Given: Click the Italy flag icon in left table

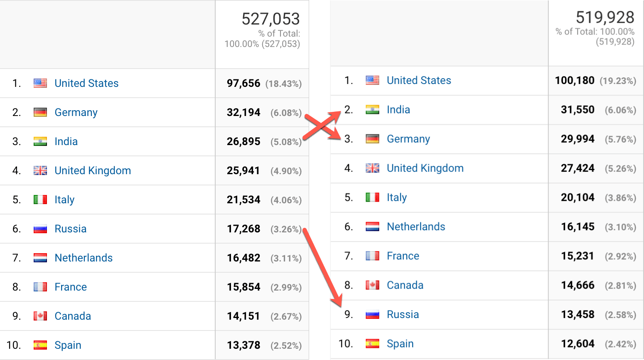Looking at the screenshot, I should pos(40,200).
